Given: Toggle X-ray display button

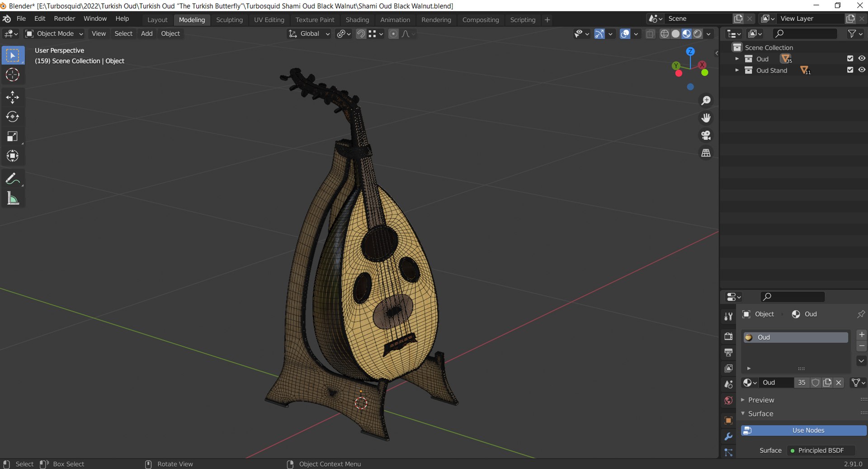Looking at the screenshot, I should point(650,34).
